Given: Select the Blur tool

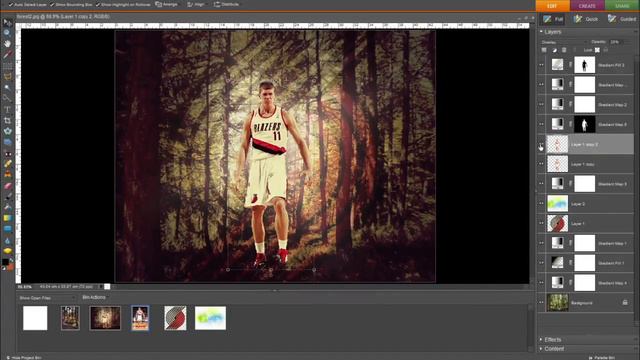Looking at the screenshot, I should pyautogui.click(x=7, y=240).
